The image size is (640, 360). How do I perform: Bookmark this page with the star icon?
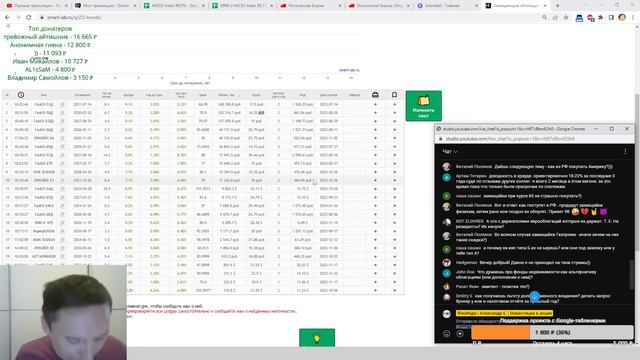tap(566, 18)
